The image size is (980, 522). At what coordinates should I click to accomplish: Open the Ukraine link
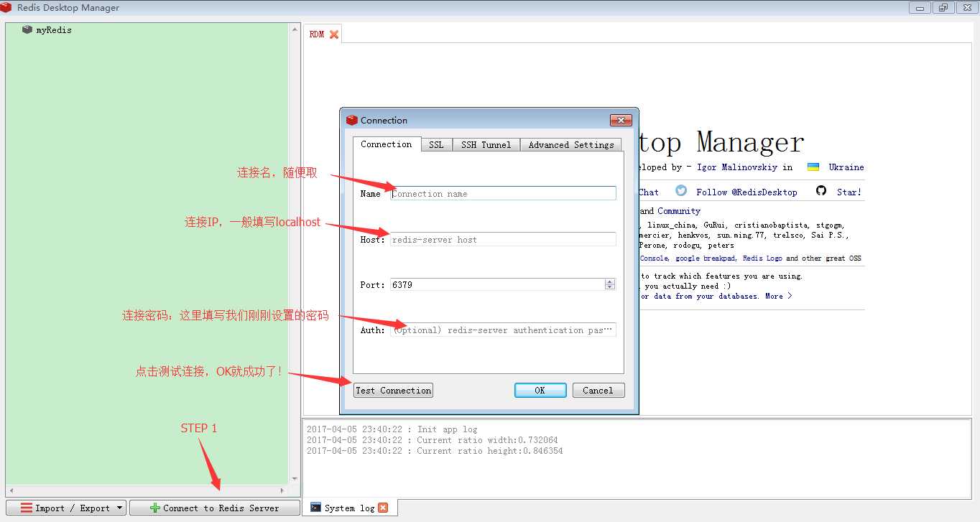(x=846, y=167)
